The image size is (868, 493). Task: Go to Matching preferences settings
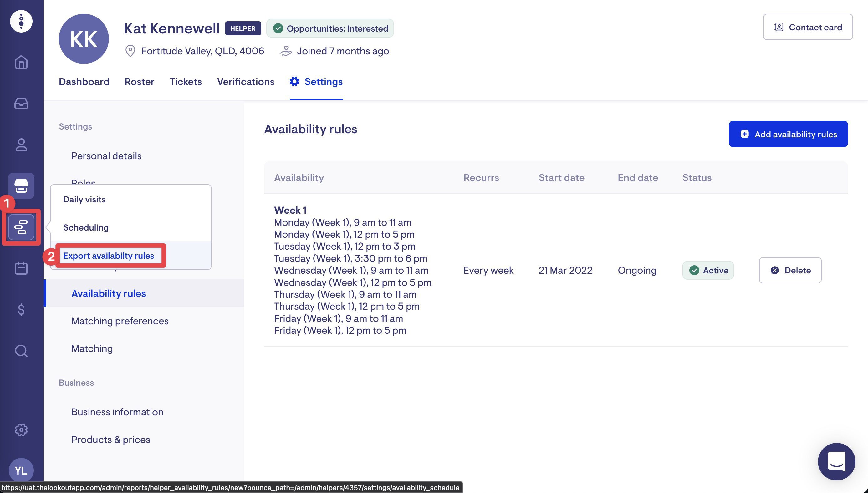click(x=120, y=321)
